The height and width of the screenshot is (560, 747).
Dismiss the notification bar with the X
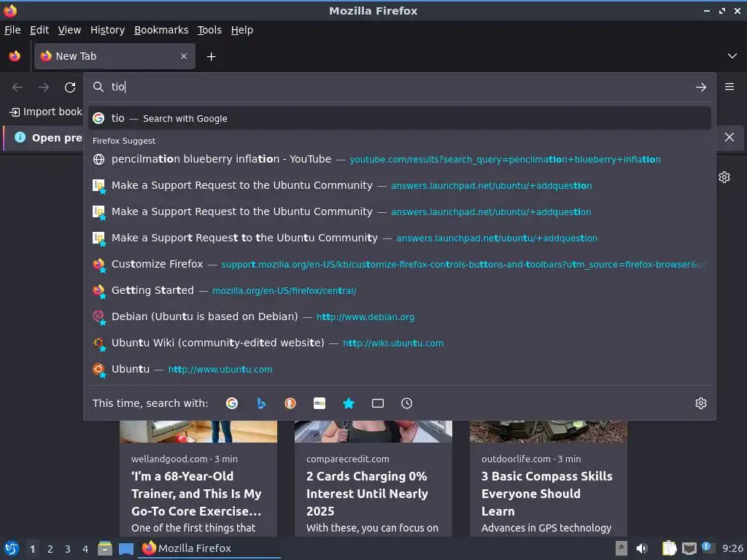[729, 138]
